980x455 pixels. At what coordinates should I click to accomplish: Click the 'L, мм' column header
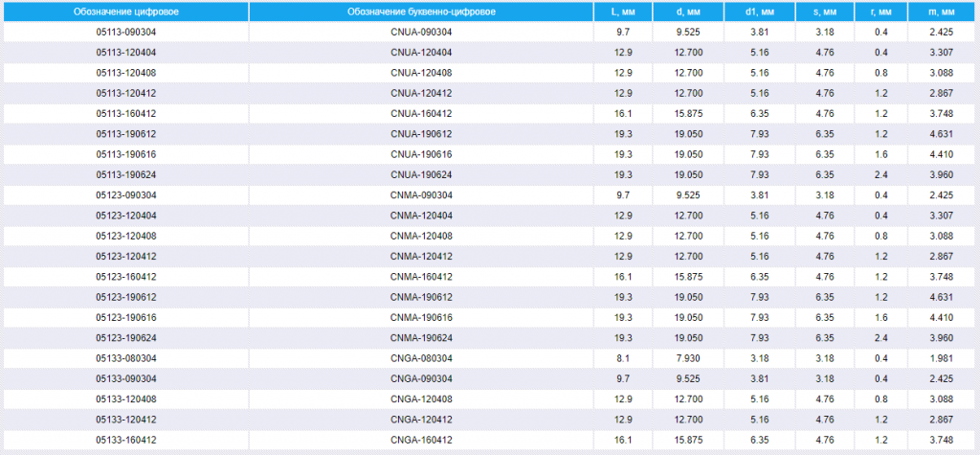[623, 11]
